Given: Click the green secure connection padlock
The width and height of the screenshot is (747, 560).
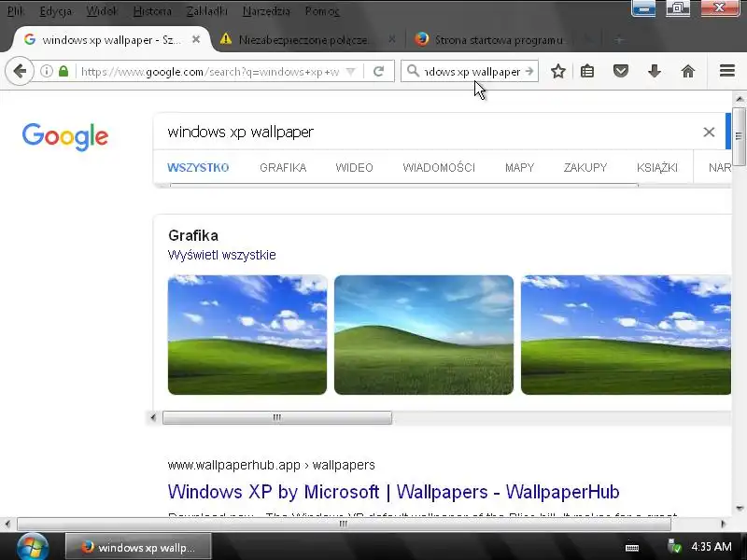Looking at the screenshot, I should pos(63,72).
